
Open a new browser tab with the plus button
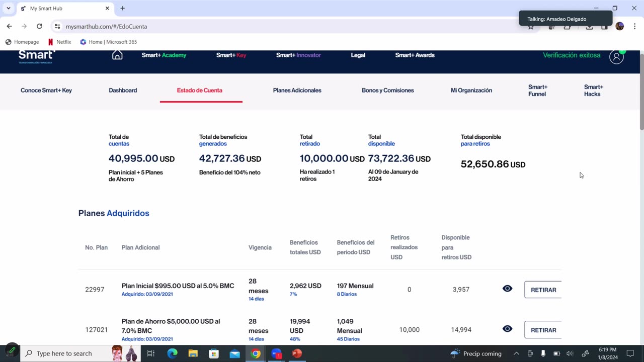tap(122, 8)
